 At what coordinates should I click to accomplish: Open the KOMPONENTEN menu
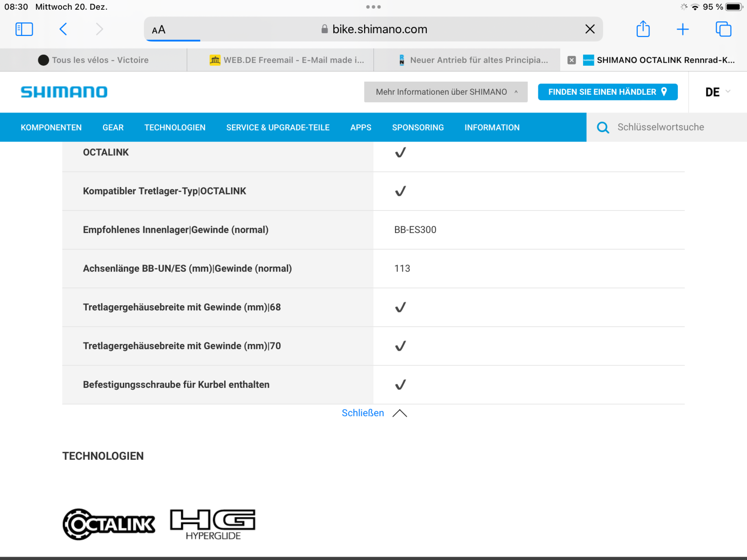51,127
